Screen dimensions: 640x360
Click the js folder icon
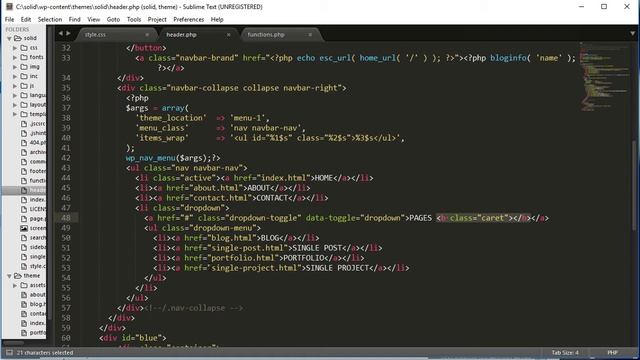[24, 86]
